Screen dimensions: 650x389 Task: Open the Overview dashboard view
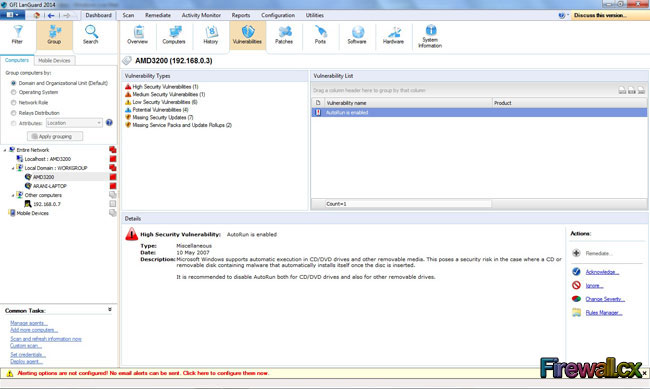(138, 35)
